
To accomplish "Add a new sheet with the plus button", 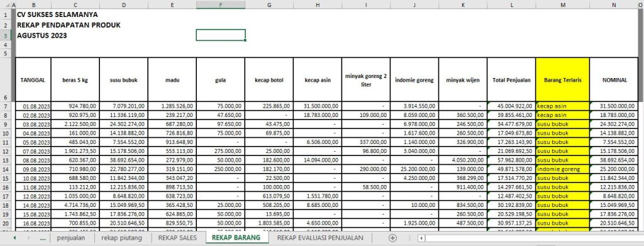I will click(x=393, y=238).
